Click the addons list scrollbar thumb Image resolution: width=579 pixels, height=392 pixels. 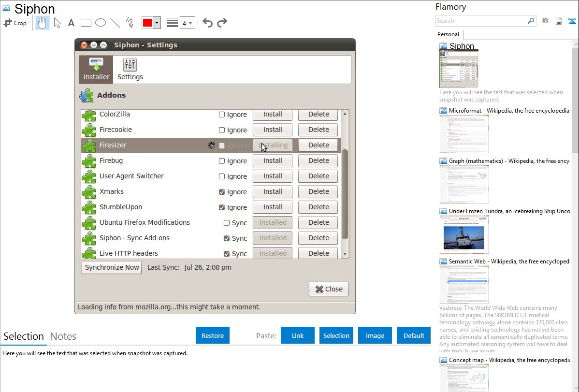tap(345, 194)
